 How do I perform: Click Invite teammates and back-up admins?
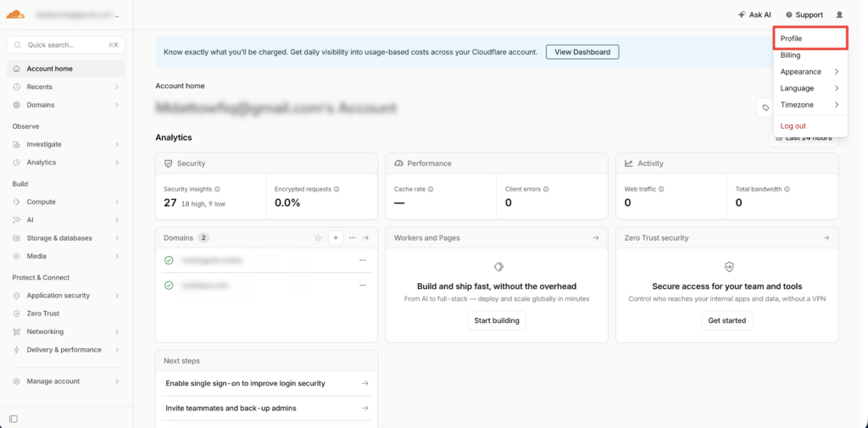coord(267,409)
